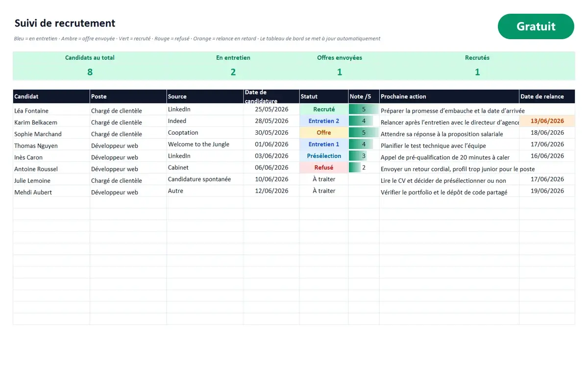Click Relancer après l'entretien action cell
The image size is (588, 392).
coord(449,122)
